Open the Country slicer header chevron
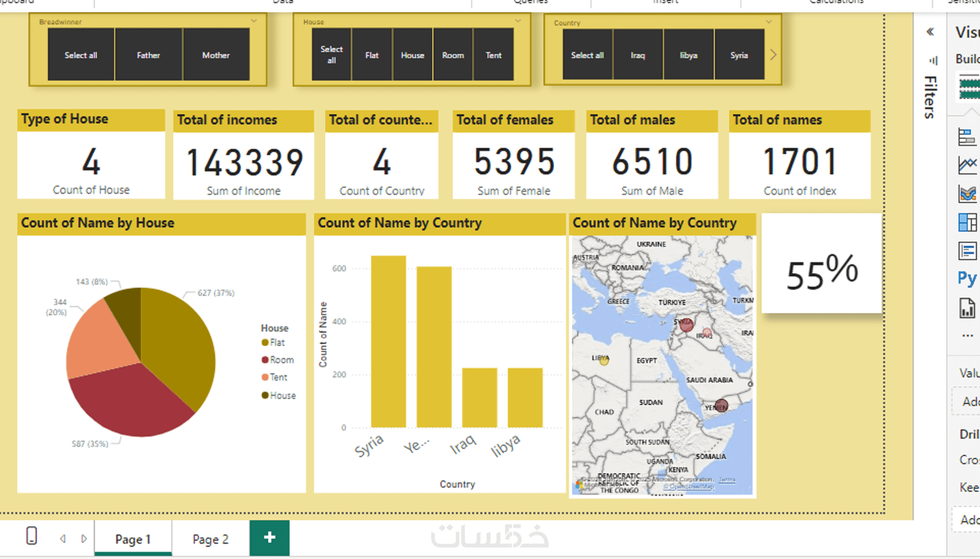Viewport: 980px width, 559px height. click(768, 22)
